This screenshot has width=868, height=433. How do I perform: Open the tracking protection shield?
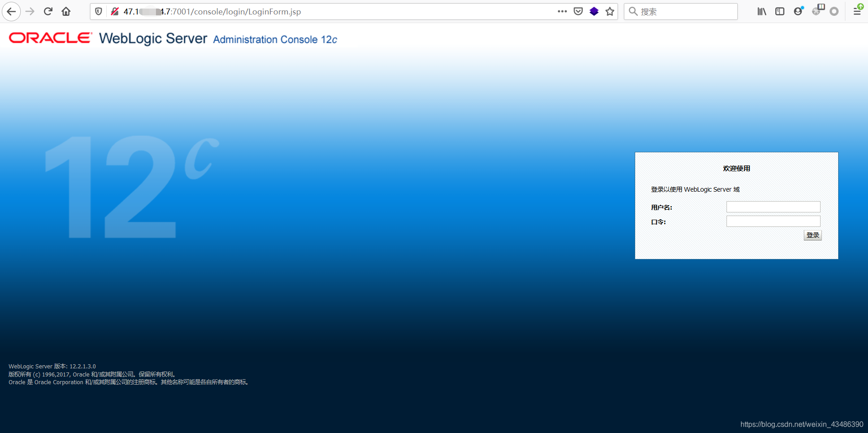pos(99,11)
